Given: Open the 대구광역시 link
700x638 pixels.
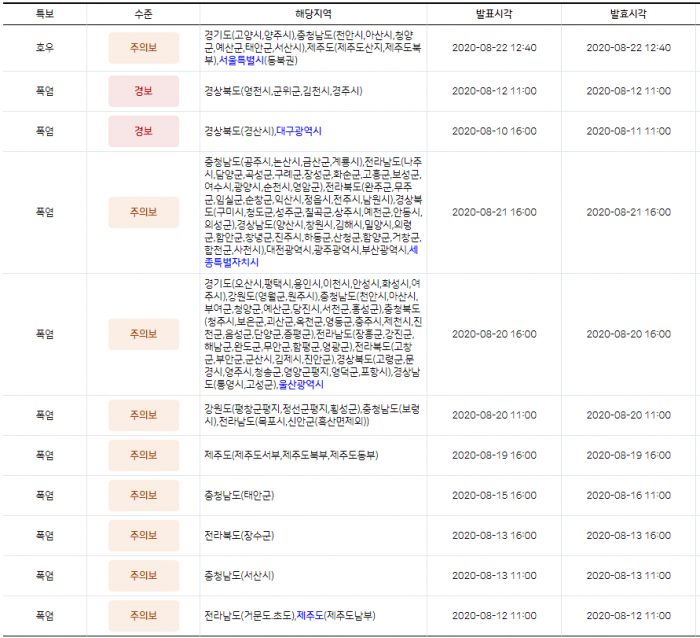Looking at the screenshot, I should (299, 131).
